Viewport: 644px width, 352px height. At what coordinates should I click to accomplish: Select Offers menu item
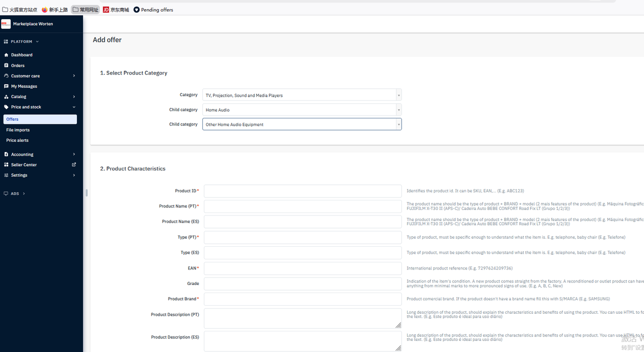coord(40,119)
